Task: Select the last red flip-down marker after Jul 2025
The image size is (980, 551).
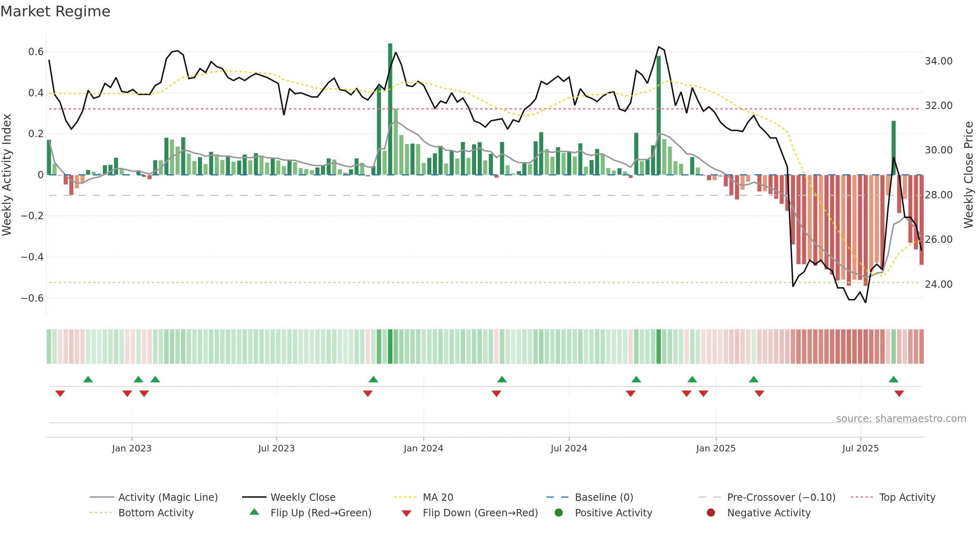Action: (x=899, y=393)
